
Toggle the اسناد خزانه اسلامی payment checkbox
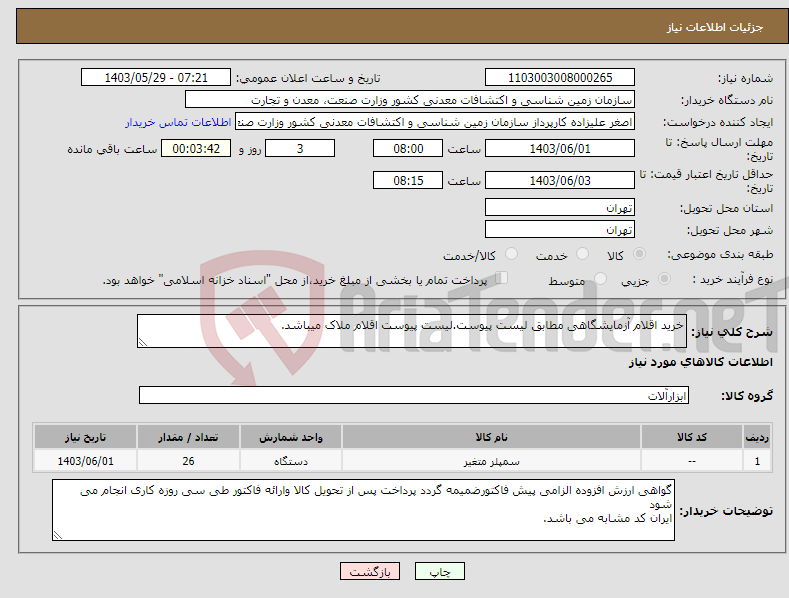[502, 278]
